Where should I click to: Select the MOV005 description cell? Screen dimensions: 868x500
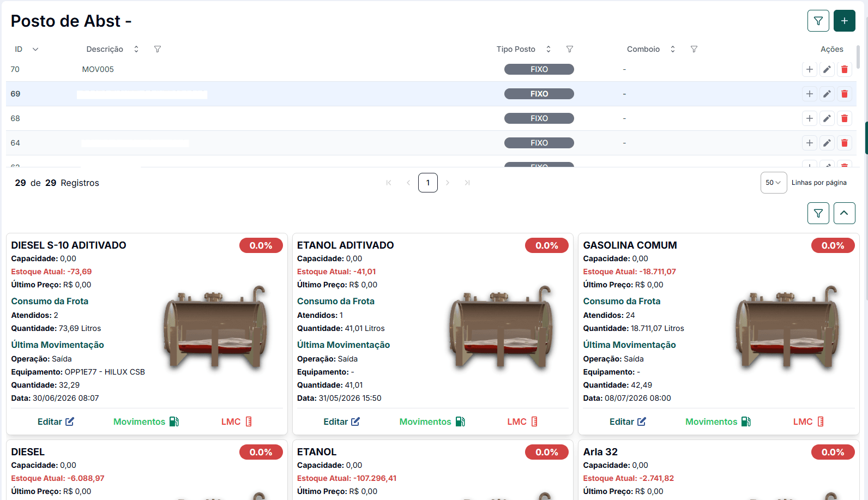98,69
